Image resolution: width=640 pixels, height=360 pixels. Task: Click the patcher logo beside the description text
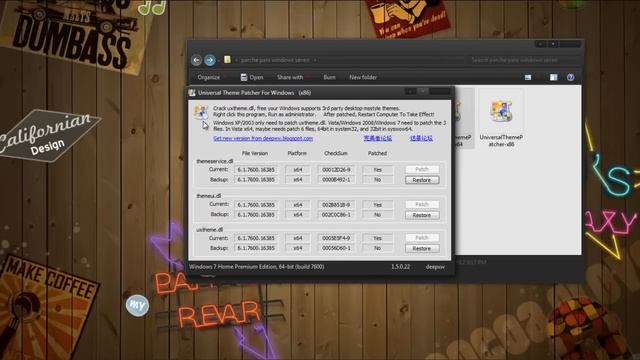pos(200,112)
